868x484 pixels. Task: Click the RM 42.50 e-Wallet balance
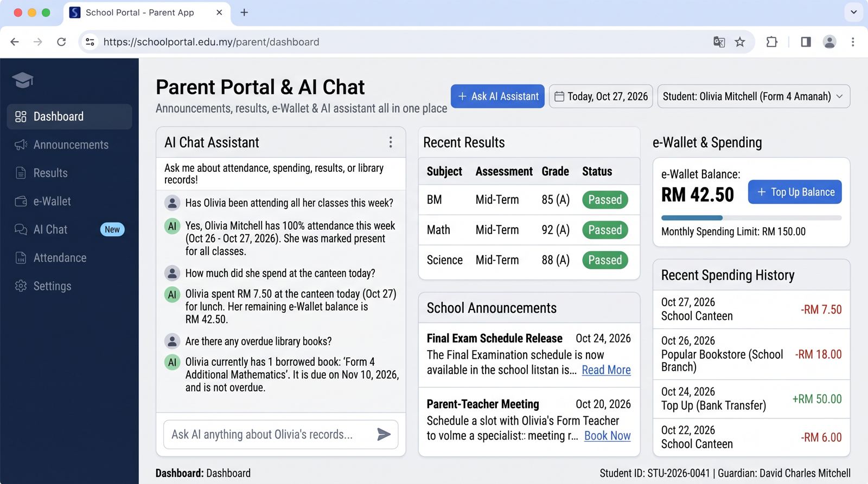698,195
